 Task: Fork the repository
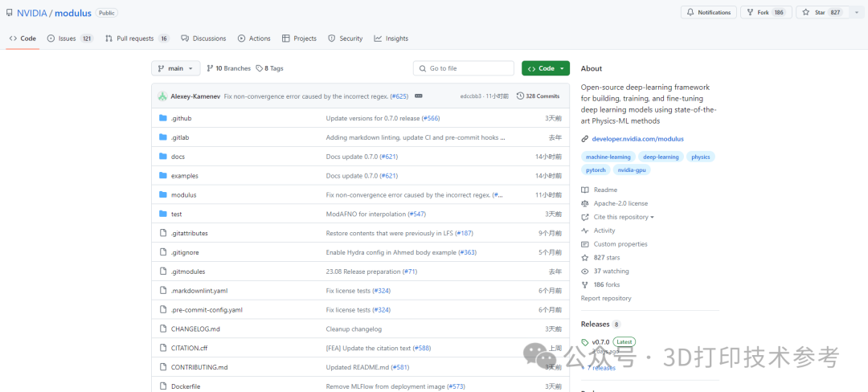click(766, 12)
